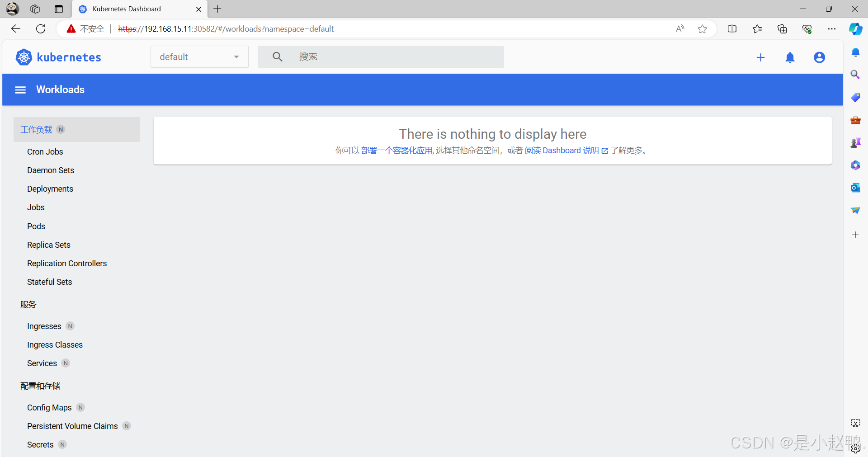Open Jobs in the sidebar

pos(36,207)
